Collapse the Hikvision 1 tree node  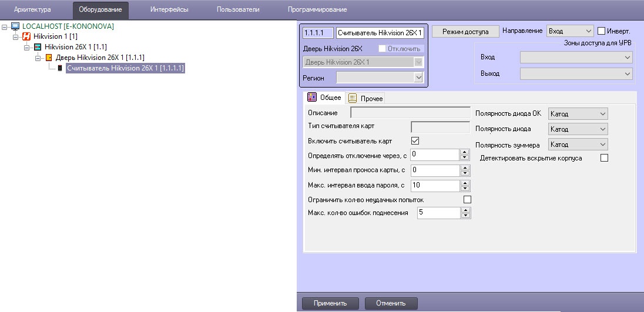(16, 36)
